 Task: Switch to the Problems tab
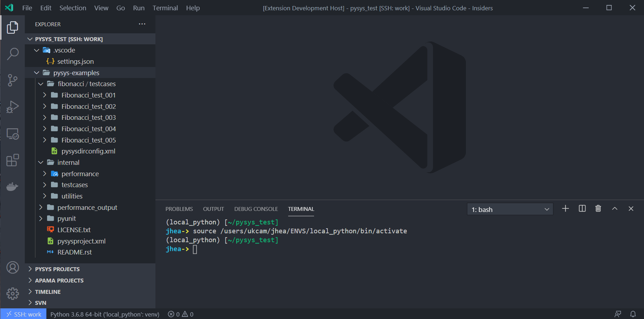[179, 209]
